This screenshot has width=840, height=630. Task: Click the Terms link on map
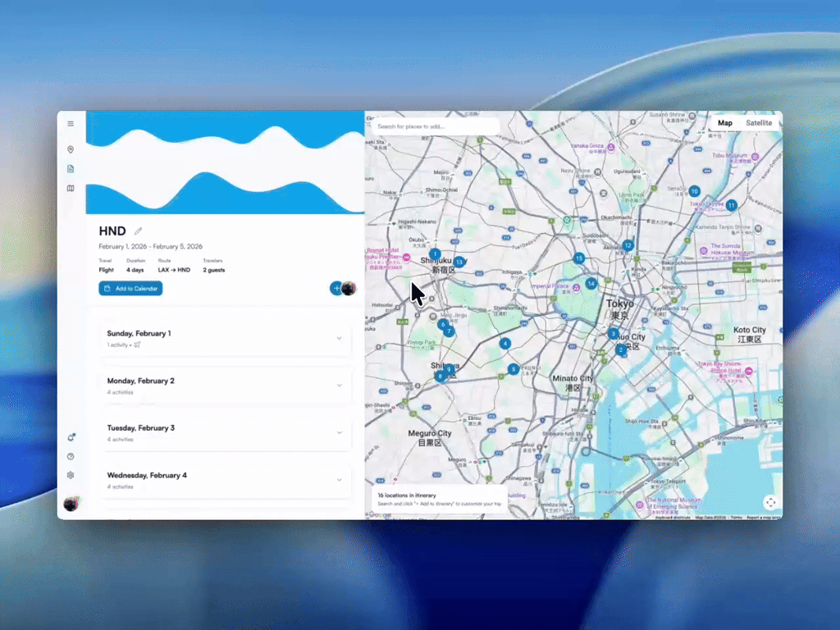pos(737,518)
